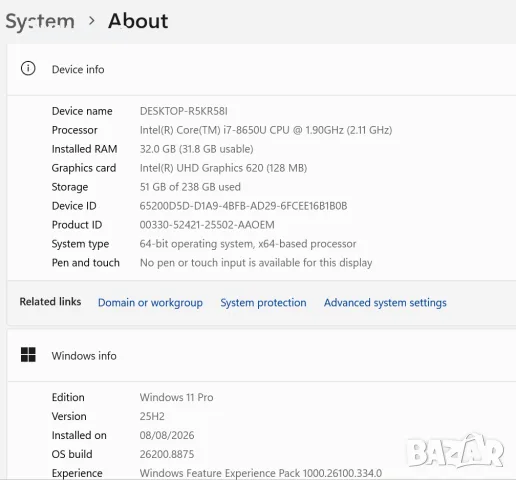
Task: Click the OS build label
Action: tap(72, 454)
